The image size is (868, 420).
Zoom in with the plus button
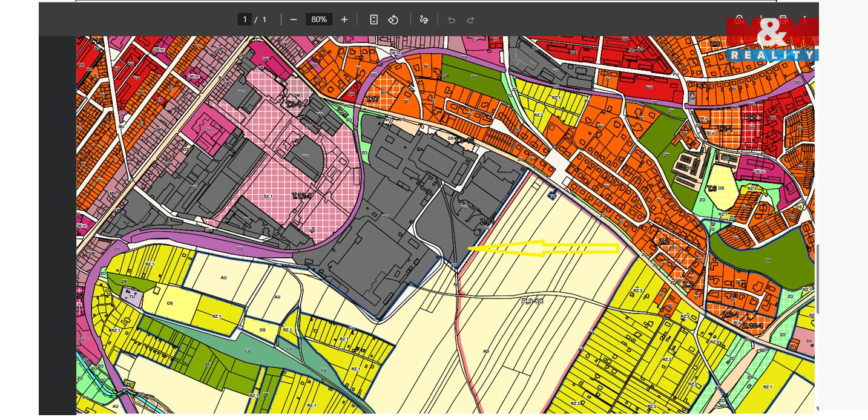tap(344, 19)
